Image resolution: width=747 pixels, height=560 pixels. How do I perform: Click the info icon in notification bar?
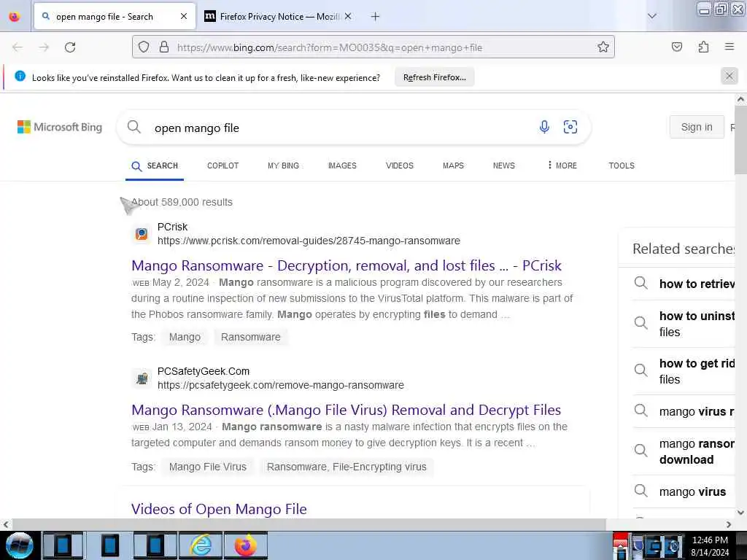[20, 76]
